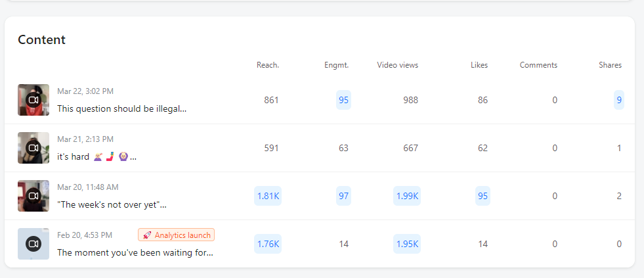Viewport: 644px width, 278px height.
Task: Sort by the Reach. column header
Action: 267,65
